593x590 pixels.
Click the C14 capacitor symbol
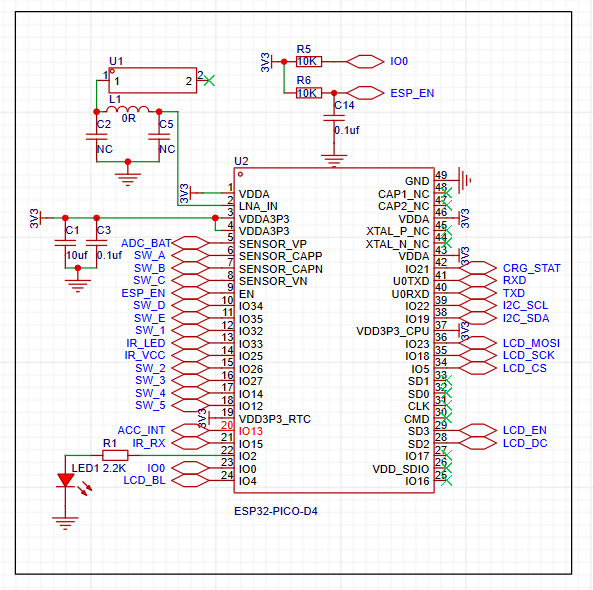[334, 118]
